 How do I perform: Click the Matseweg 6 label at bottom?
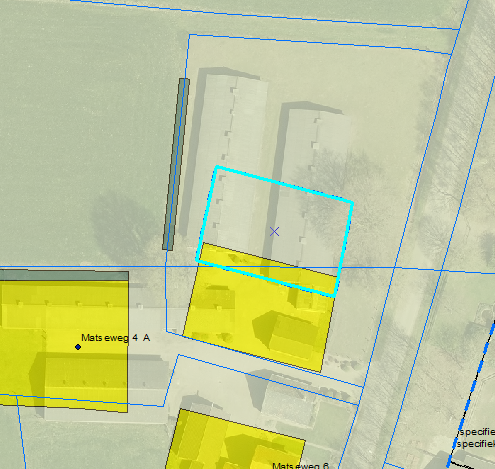301,466
